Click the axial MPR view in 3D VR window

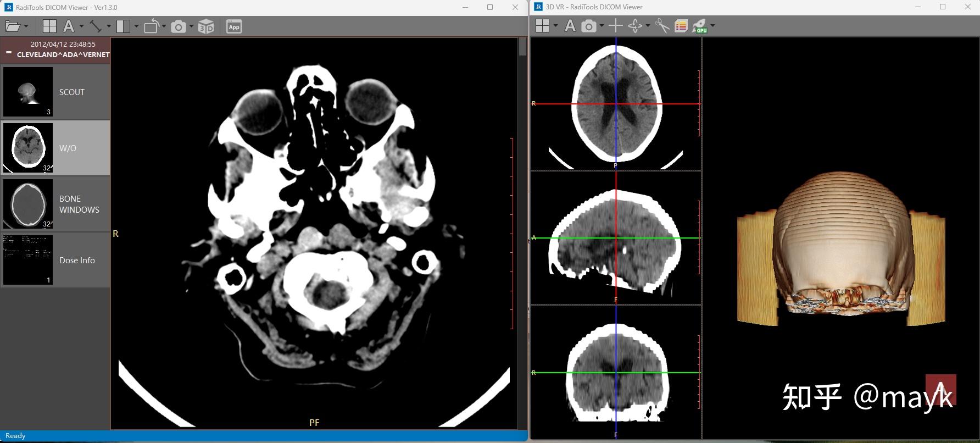616,103
